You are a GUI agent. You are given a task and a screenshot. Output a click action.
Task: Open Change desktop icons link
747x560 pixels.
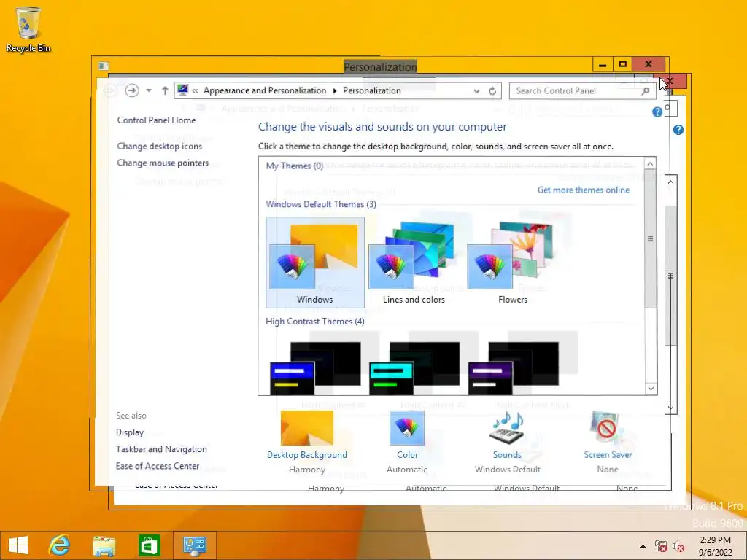coord(160,146)
